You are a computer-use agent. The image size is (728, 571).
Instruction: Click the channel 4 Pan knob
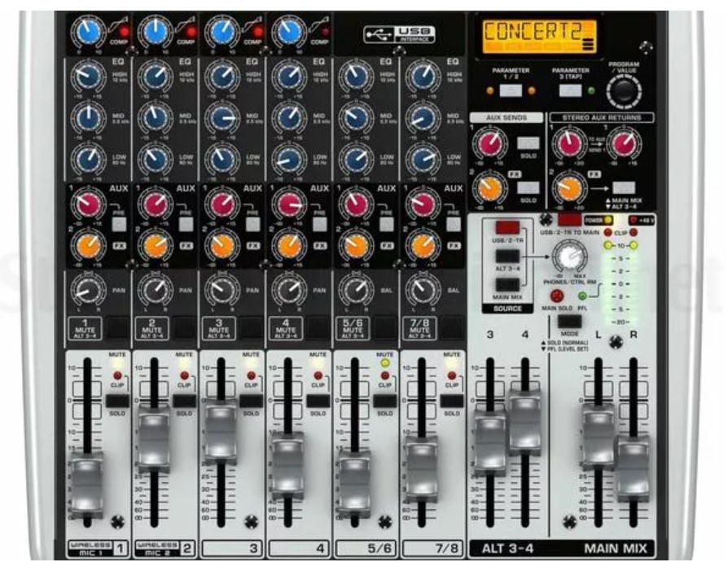point(287,288)
